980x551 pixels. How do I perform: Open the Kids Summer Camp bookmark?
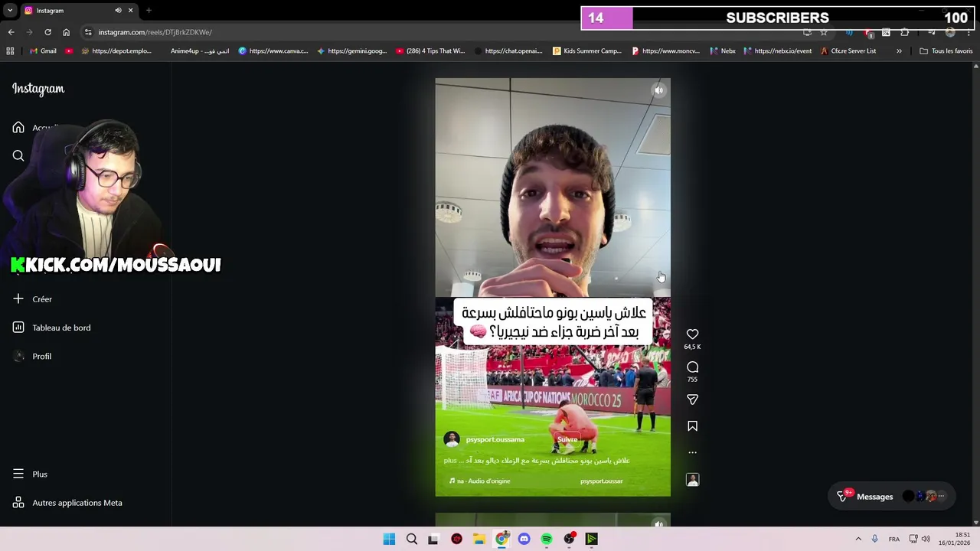pyautogui.click(x=587, y=51)
